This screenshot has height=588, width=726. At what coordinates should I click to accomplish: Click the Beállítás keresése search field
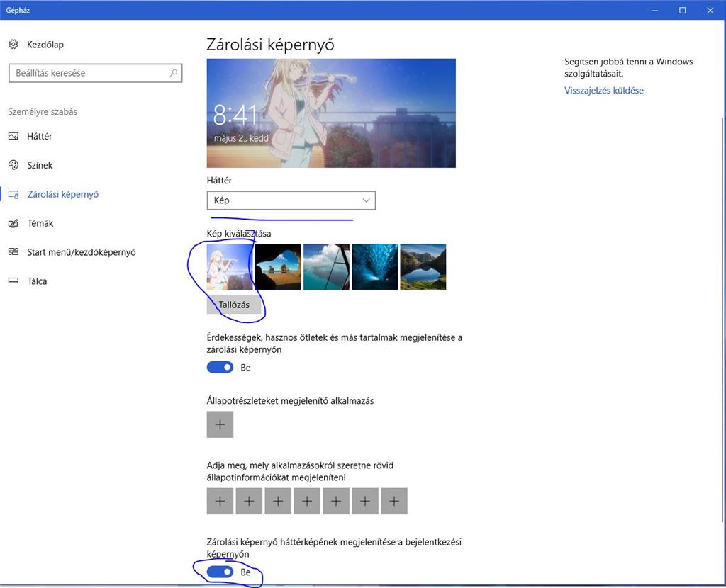(x=89, y=73)
